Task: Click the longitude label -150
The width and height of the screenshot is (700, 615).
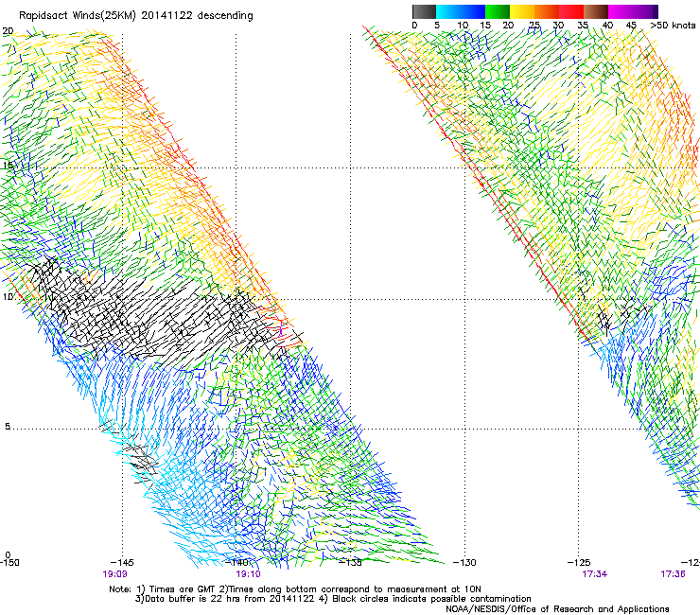Action: pyautogui.click(x=9, y=562)
